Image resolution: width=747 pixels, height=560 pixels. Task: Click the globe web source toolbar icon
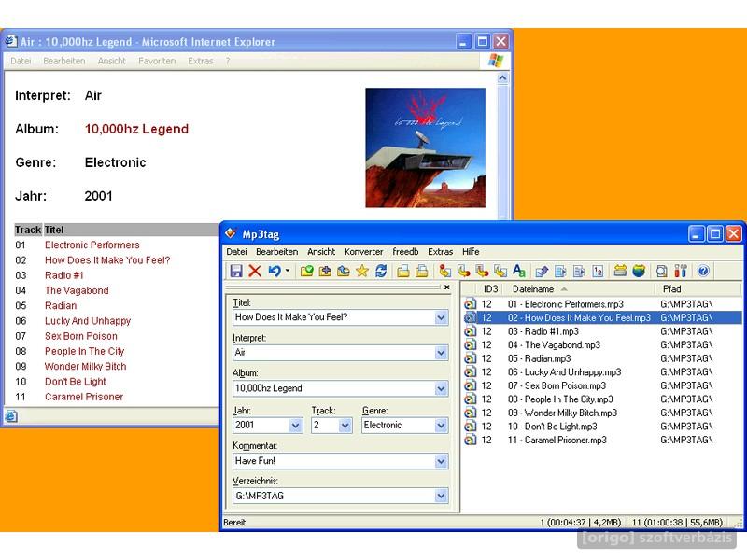tap(639, 271)
